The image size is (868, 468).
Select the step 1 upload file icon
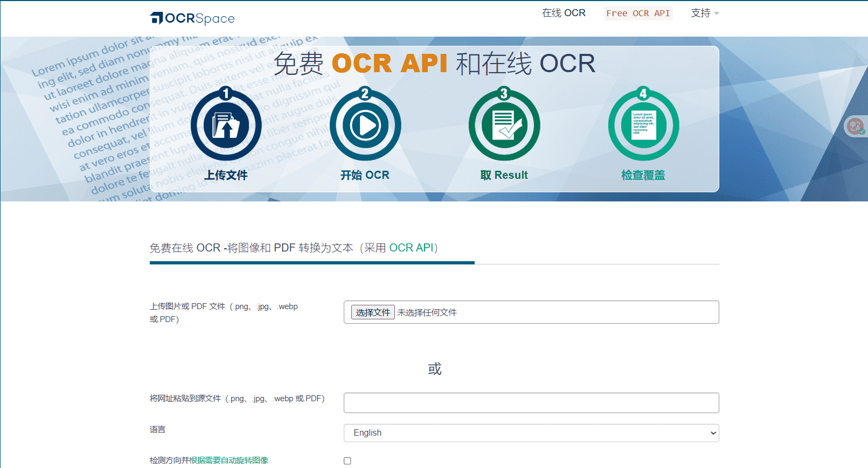click(226, 124)
